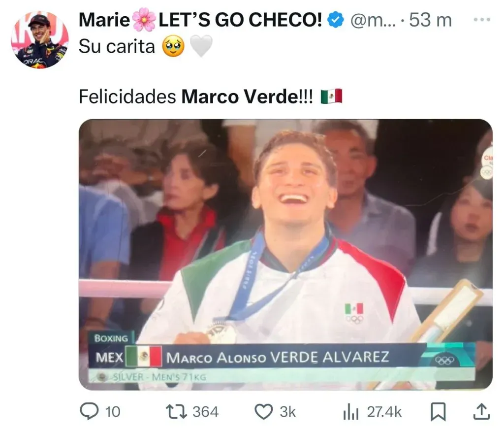Like the tweet with the heart icon
The image size is (504, 431).
(x=264, y=412)
